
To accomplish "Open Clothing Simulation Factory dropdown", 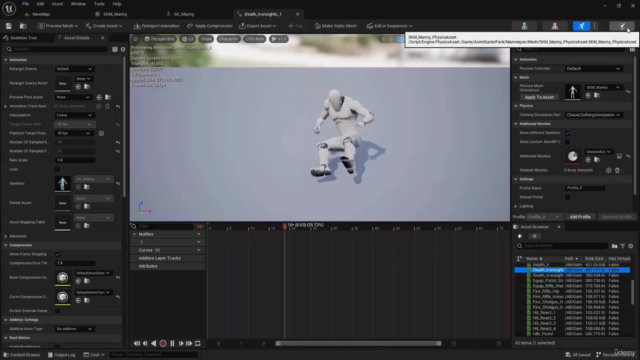I will (x=593, y=115).
